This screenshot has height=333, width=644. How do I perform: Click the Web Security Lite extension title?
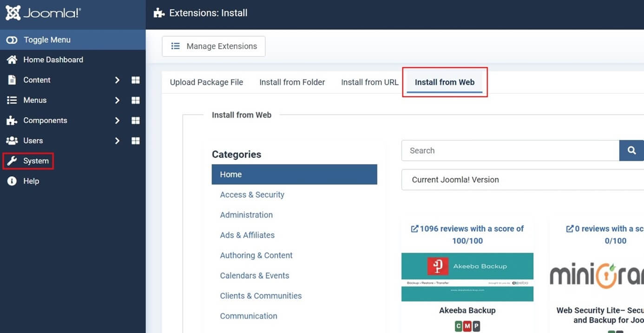pyautogui.click(x=600, y=315)
